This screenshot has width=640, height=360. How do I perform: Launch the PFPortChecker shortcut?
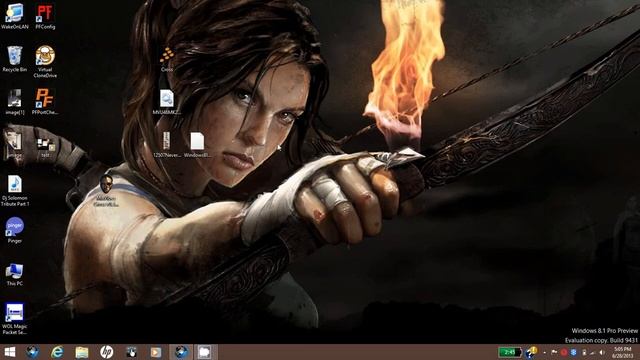[x=45, y=102]
